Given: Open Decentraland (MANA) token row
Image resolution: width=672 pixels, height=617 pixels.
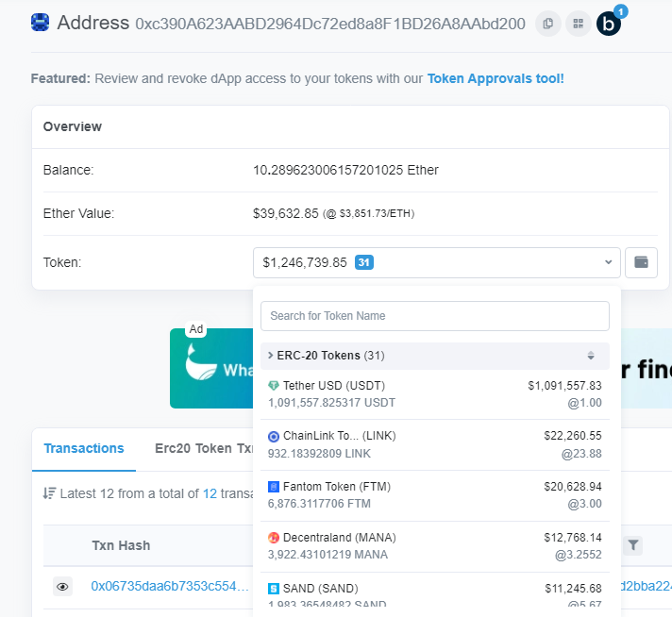Looking at the screenshot, I should click(434, 546).
